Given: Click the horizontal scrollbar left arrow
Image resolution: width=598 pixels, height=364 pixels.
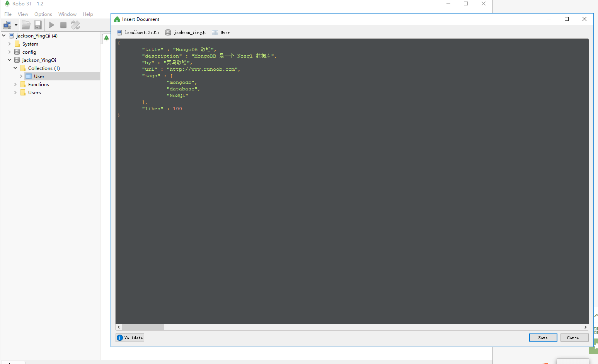Looking at the screenshot, I should 119,327.
